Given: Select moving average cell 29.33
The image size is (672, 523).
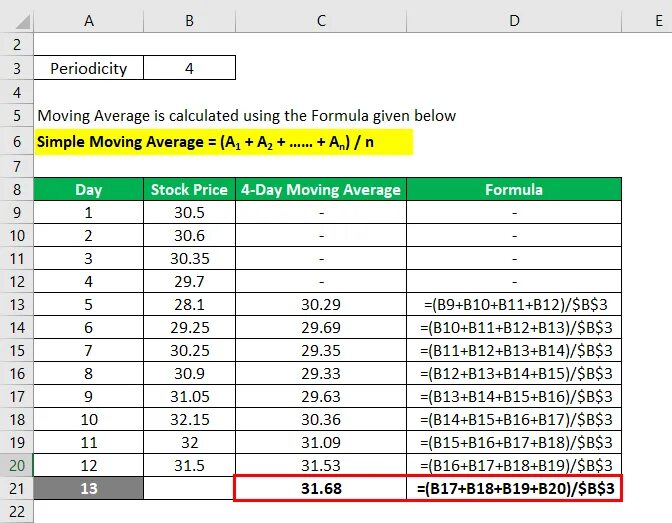Looking at the screenshot, I should [x=321, y=373].
